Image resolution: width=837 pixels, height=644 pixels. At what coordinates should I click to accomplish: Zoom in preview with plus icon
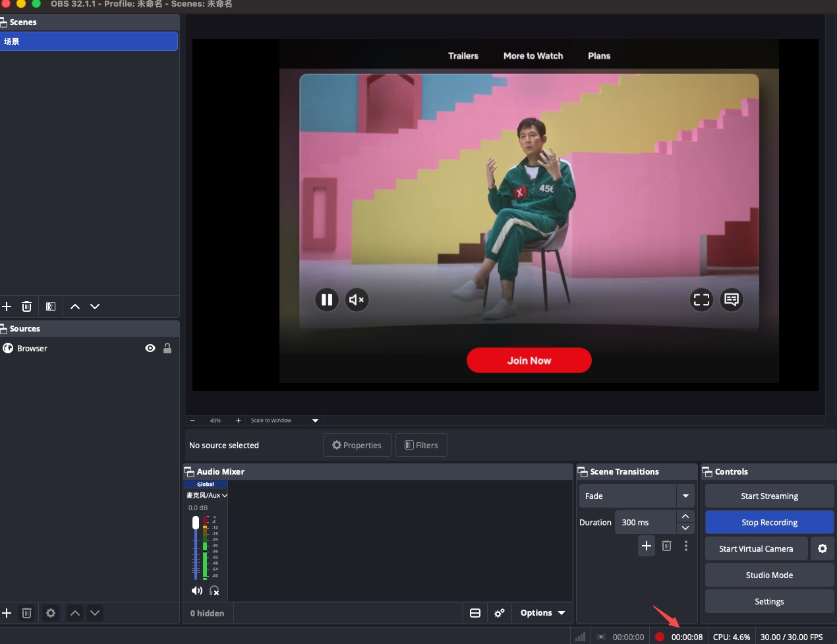[x=239, y=421]
